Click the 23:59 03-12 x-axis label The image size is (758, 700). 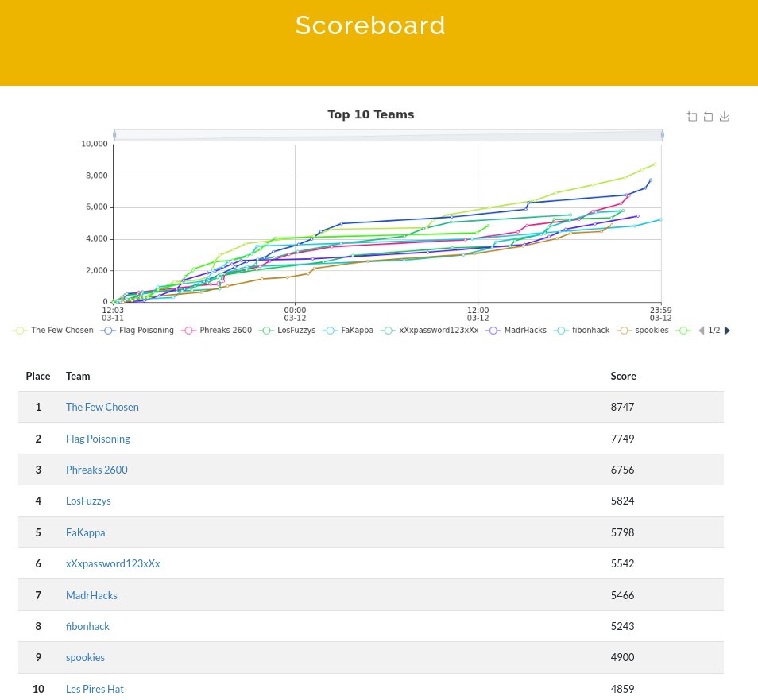(x=660, y=314)
